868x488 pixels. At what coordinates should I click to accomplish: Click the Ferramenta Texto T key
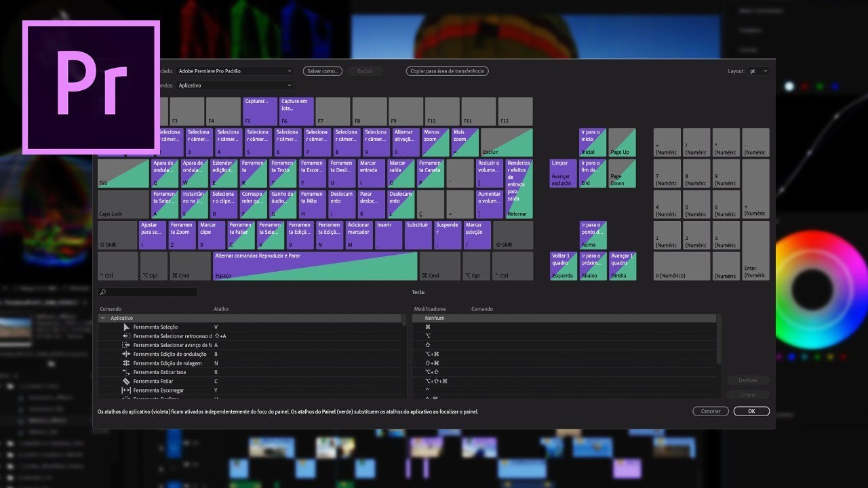coord(283,174)
